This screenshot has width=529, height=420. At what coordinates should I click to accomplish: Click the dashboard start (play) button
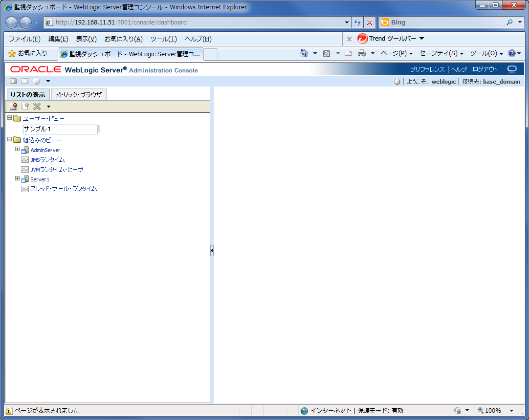click(x=13, y=81)
